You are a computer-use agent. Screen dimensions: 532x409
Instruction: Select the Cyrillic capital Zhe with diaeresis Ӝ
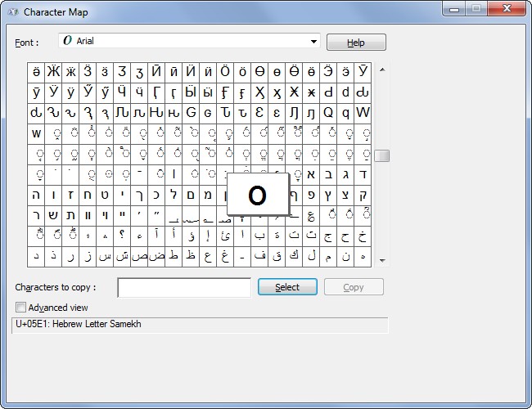[x=53, y=72]
